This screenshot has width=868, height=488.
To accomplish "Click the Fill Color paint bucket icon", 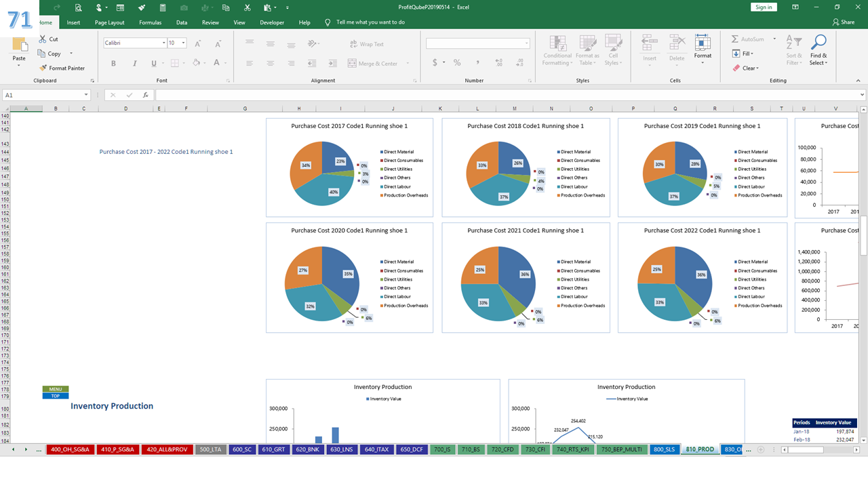I will point(195,63).
